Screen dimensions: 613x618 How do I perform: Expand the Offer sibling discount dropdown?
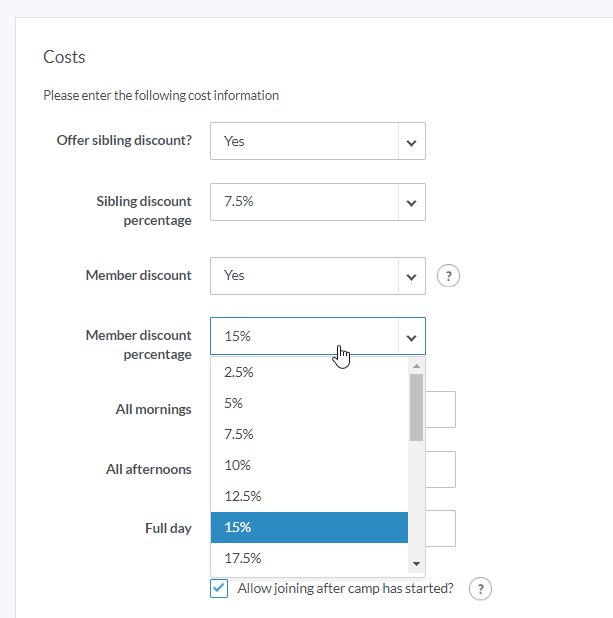tap(317, 142)
